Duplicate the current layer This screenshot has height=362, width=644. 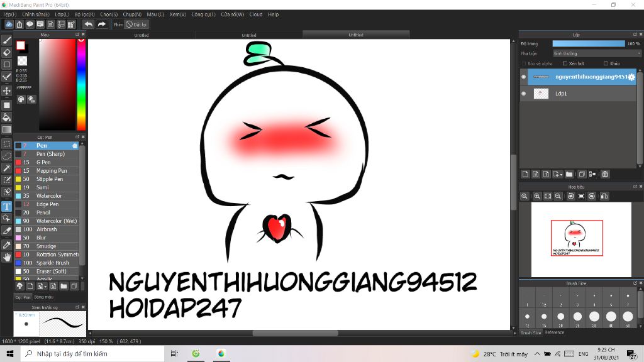[582, 174]
